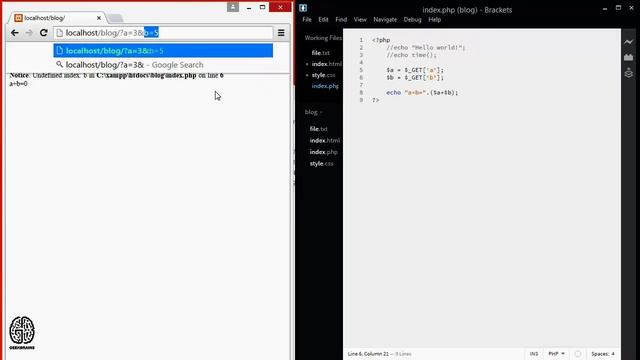Click code line 5 with $a = $_GET['a']
The height and width of the screenshot is (360, 640).
(415, 70)
